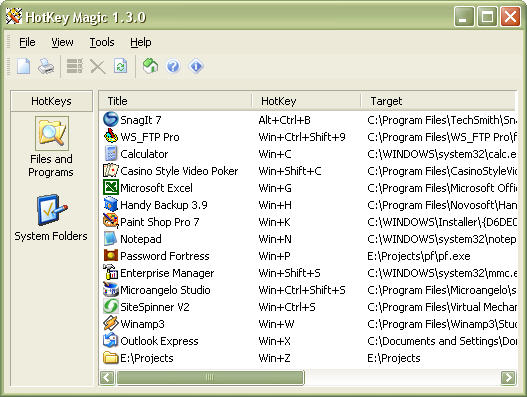527x397 pixels.
Task: Open the Files and Programs category
Action: (x=51, y=147)
